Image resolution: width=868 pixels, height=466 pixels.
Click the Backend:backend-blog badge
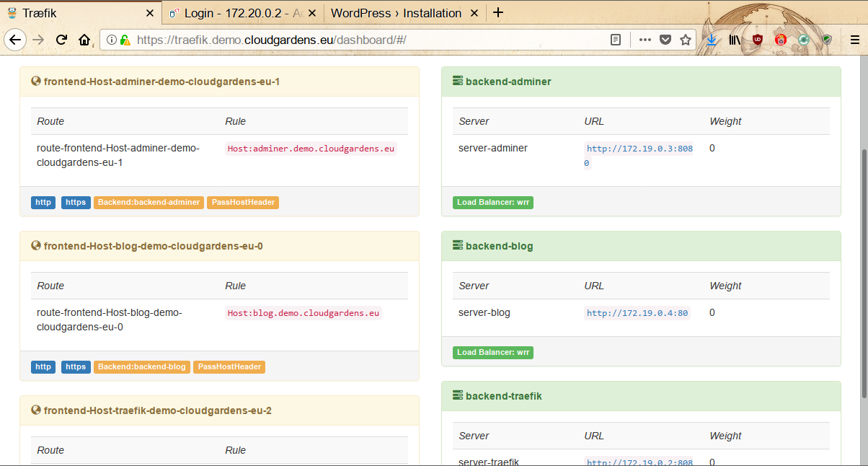142,367
